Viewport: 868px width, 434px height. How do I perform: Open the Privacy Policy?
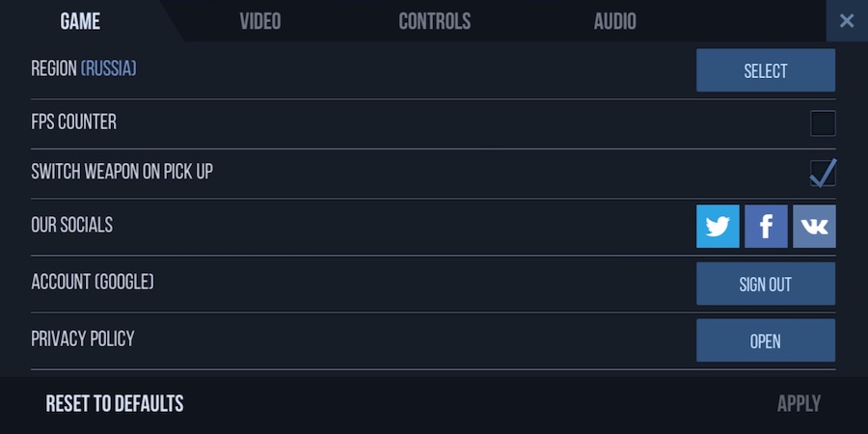766,340
